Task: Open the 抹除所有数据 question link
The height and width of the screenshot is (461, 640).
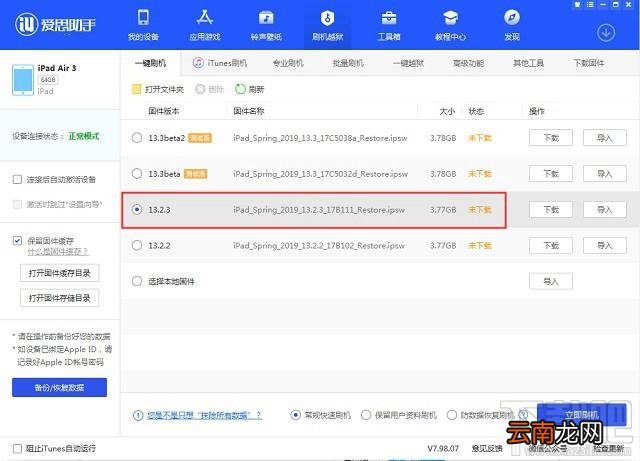Action: pos(204,415)
